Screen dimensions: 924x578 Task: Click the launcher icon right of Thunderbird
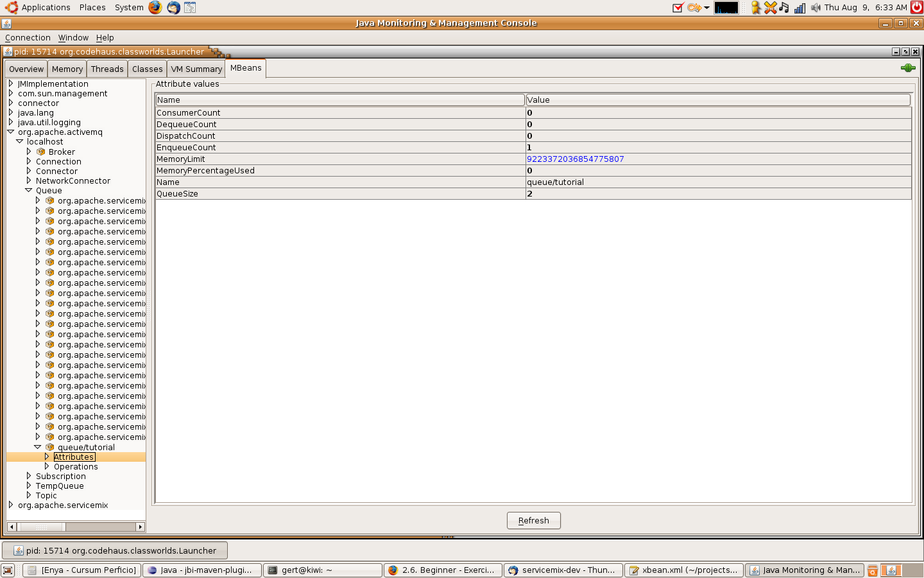(190, 7)
